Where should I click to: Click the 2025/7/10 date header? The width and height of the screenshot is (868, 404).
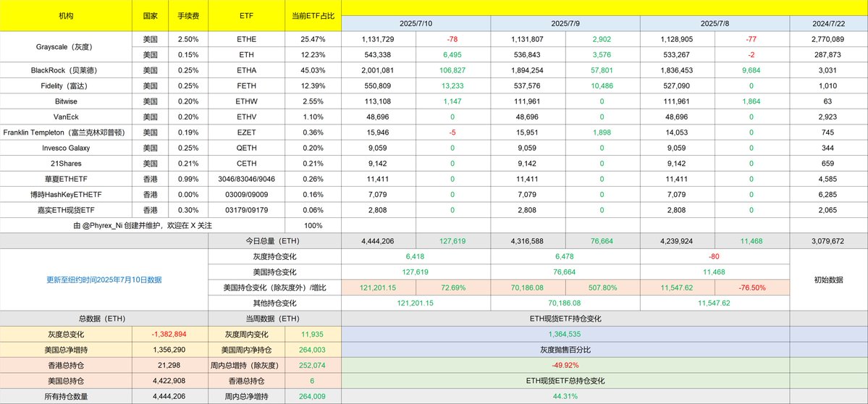pos(416,24)
